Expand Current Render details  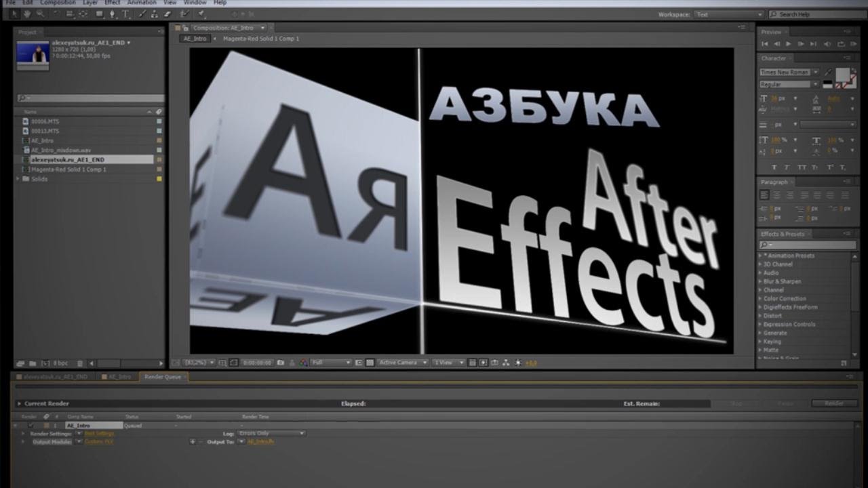19,404
